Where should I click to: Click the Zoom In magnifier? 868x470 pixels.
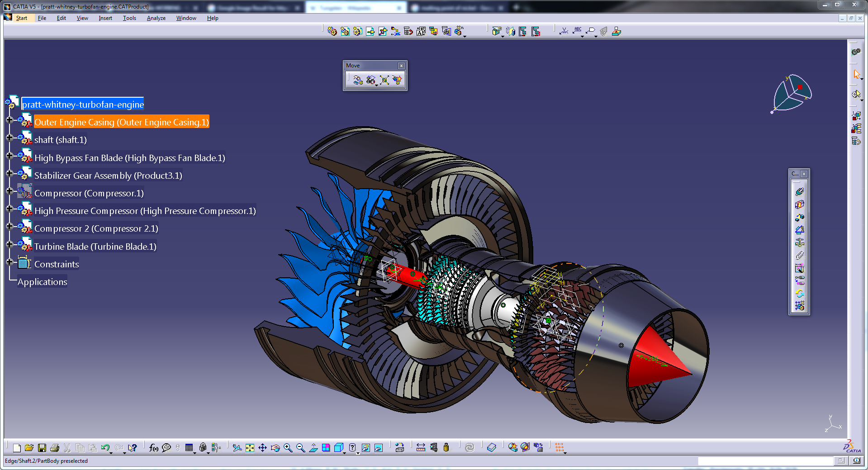[288, 448]
